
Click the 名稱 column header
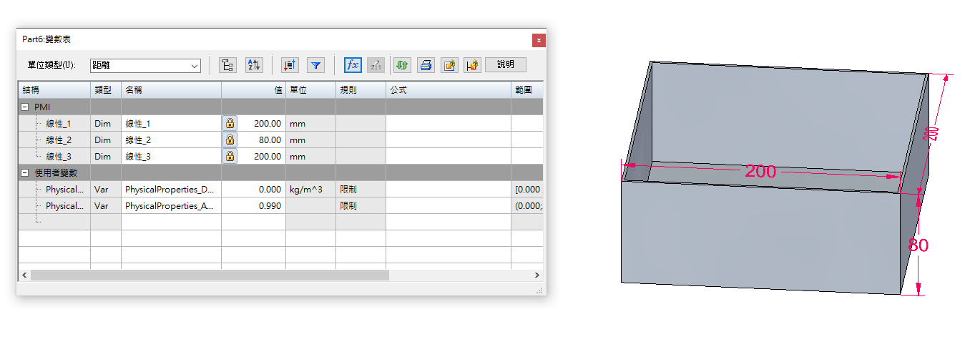coord(170,90)
